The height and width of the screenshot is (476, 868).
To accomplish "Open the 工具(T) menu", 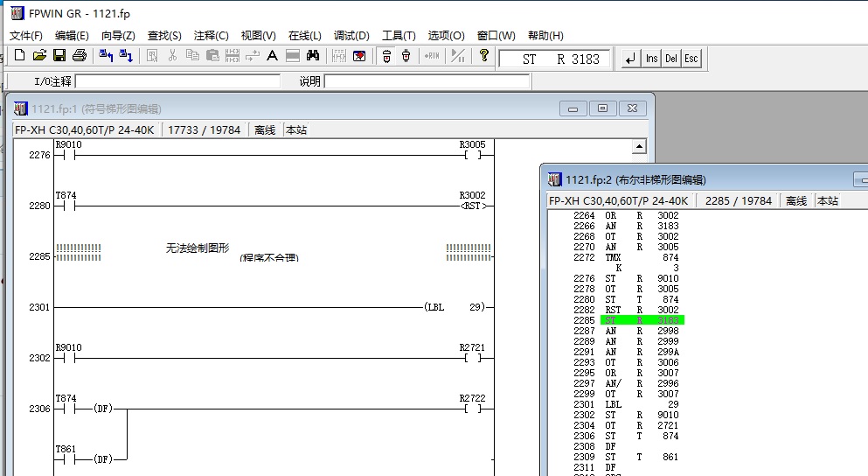I will 399,36.
